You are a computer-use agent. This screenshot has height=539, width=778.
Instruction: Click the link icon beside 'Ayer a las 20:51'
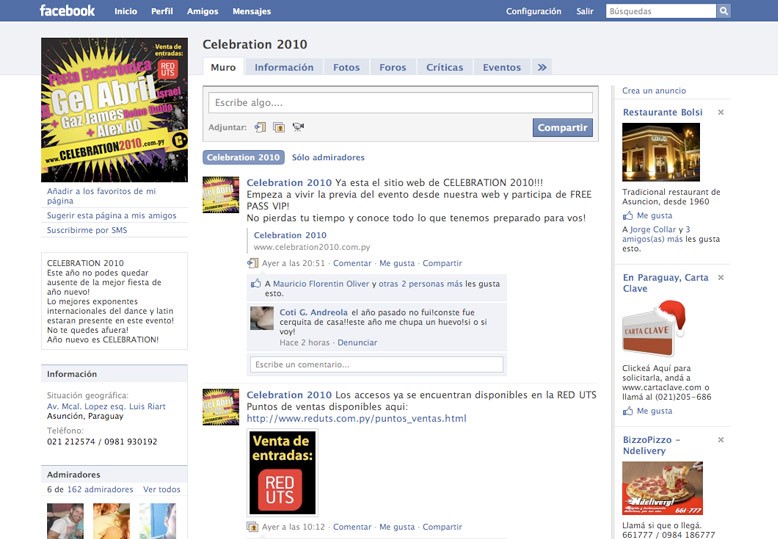(x=253, y=263)
